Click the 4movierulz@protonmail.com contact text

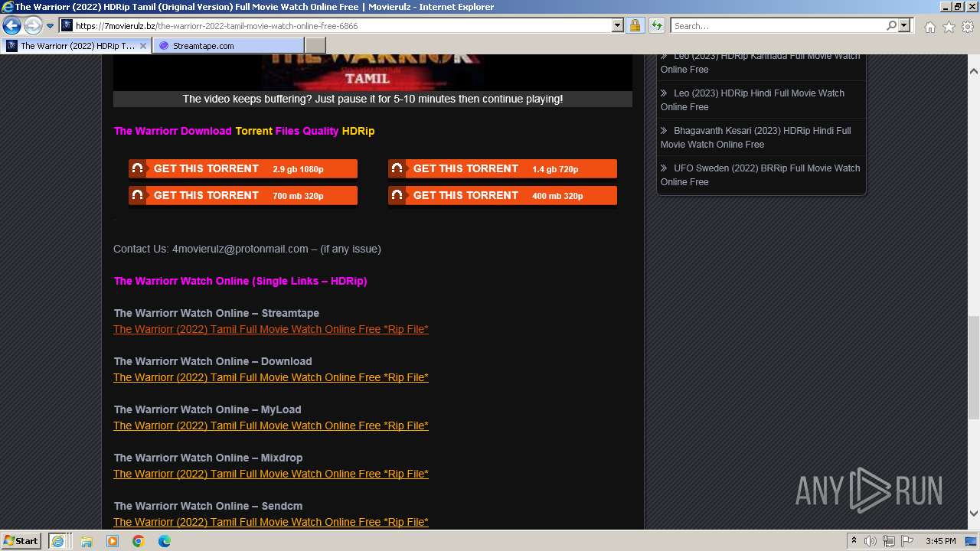click(x=240, y=249)
